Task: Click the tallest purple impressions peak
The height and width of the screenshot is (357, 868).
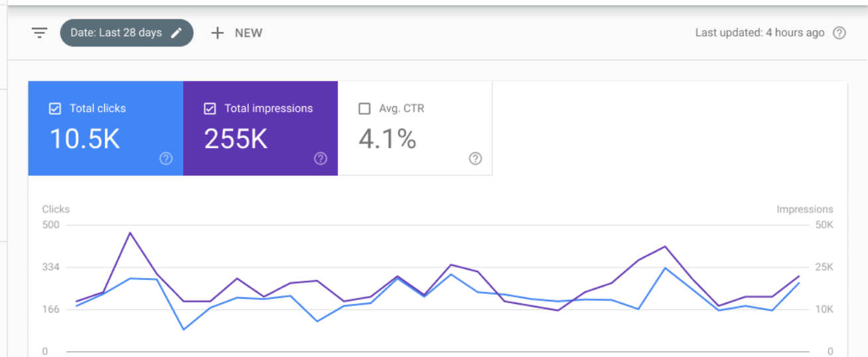Action: (130, 233)
